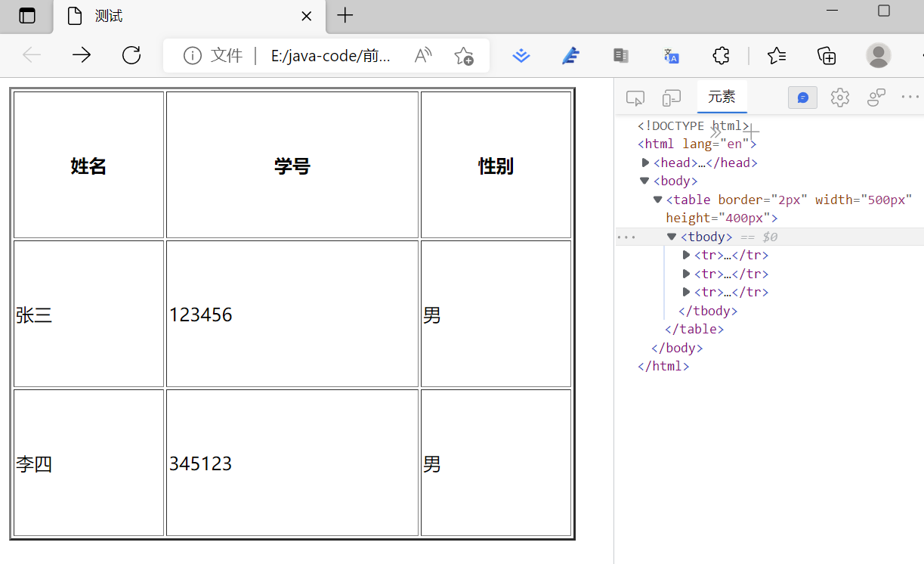Click 男 in 李四's row
The width and height of the screenshot is (924, 564).
(496, 463)
